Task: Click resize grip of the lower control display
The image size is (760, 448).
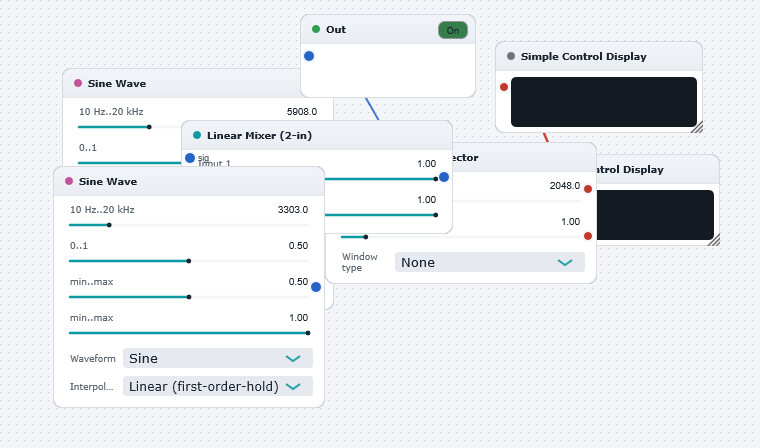Action: (714, 240)
